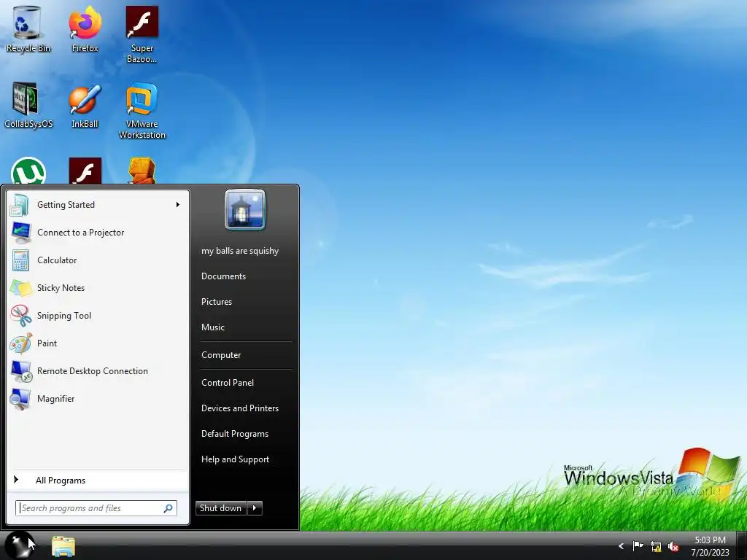Open Documents from the Start menu
Viewport: 747px width, 560px height.
[223, 276]
